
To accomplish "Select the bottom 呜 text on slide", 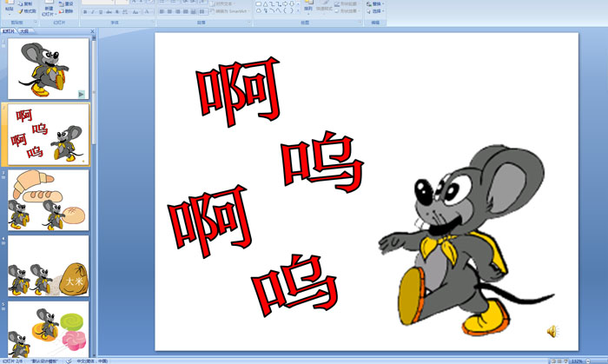I will click(x=294, y=285).
